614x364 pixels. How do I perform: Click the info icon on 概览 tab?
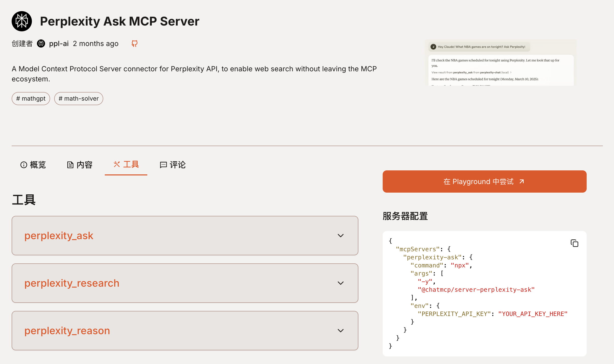tap(24, 165)
